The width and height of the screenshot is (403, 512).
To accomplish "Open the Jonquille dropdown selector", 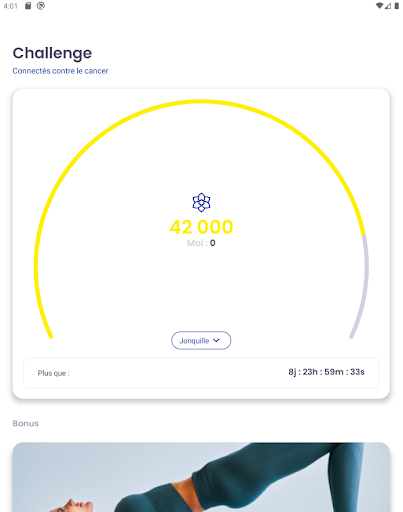I will click(201, 340).
